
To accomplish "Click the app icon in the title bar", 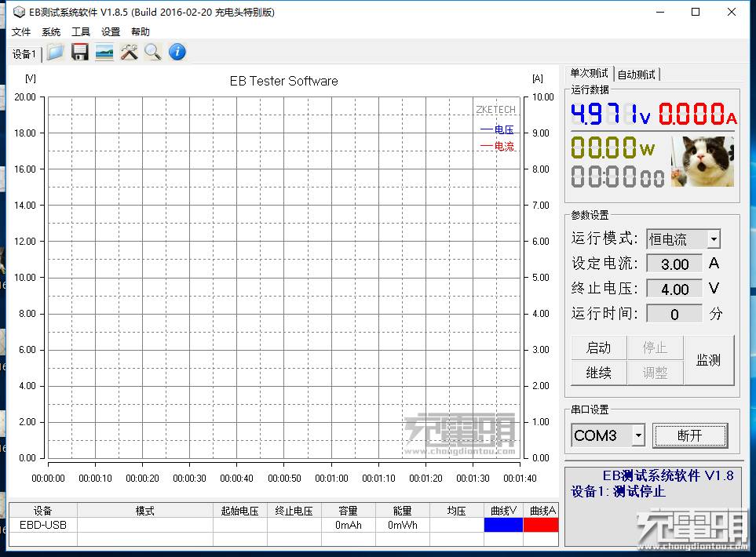I will coord(19,12).
